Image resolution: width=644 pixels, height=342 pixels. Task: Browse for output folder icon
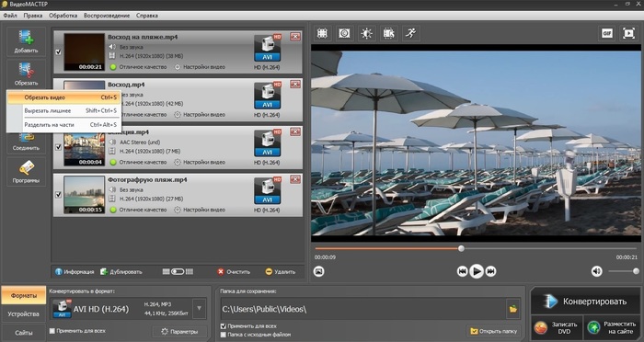pos(513,309)
